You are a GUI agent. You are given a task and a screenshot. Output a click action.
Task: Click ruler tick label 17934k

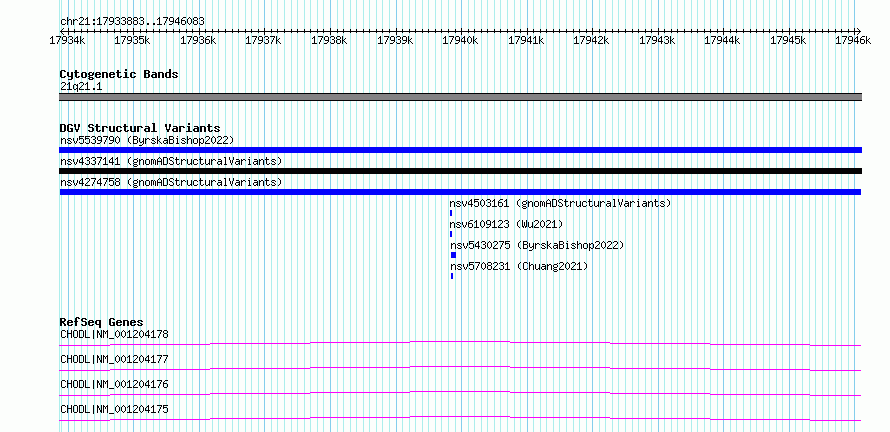[x=68, y=40]
